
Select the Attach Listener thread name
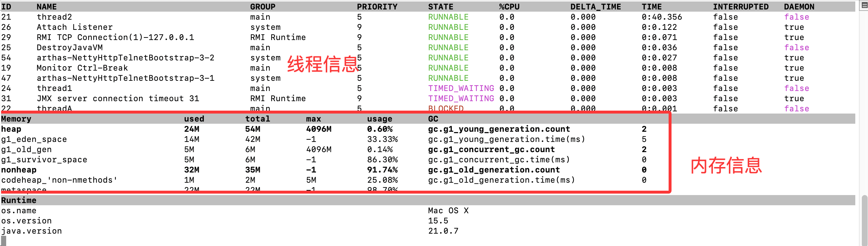click(x=74, y=27)
